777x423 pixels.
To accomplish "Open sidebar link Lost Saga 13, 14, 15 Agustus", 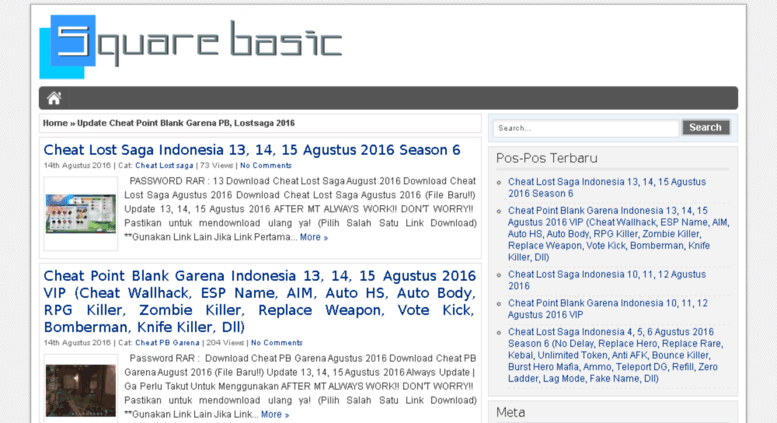I will coord(607,188).
